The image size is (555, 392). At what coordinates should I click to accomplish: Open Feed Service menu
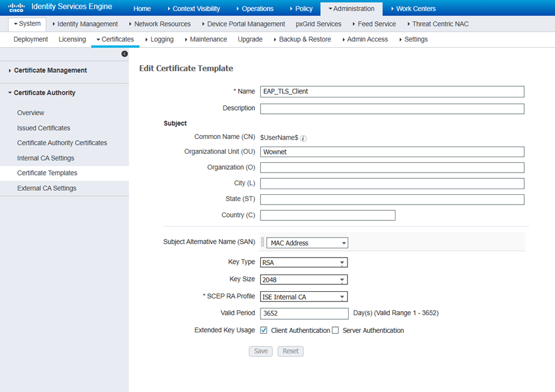pos(374,24)
